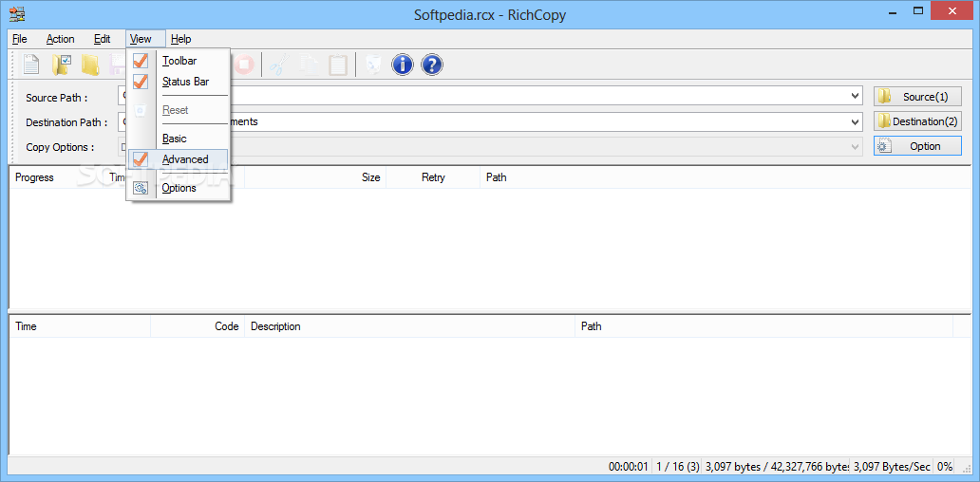The height and width of the screenshot is (482, 980).
Task: Expand the Destination Path dropdown arrow
Action: tap(856, 121)
